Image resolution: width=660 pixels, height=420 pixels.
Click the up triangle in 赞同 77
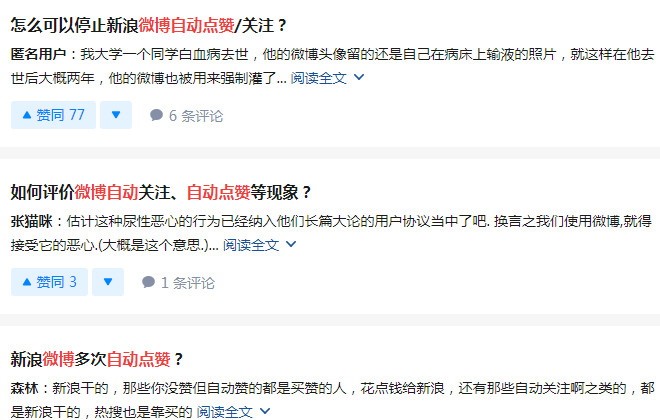[27, 114]
